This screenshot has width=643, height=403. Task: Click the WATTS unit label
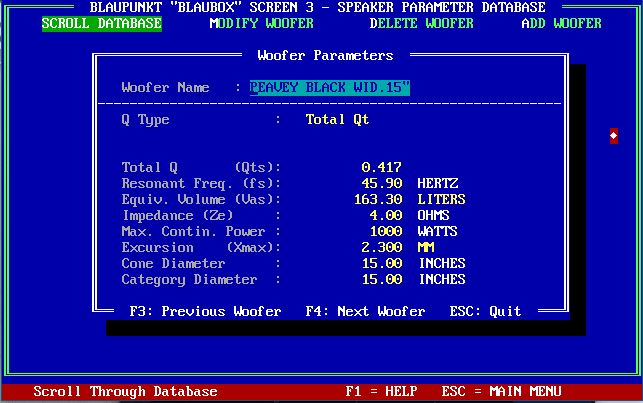438,231
